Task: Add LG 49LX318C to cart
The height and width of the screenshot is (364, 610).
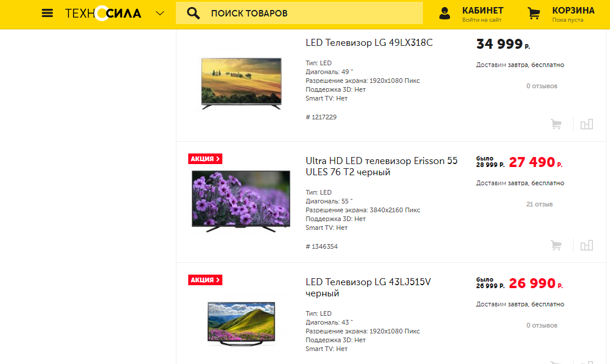Action: pos(556,124)
